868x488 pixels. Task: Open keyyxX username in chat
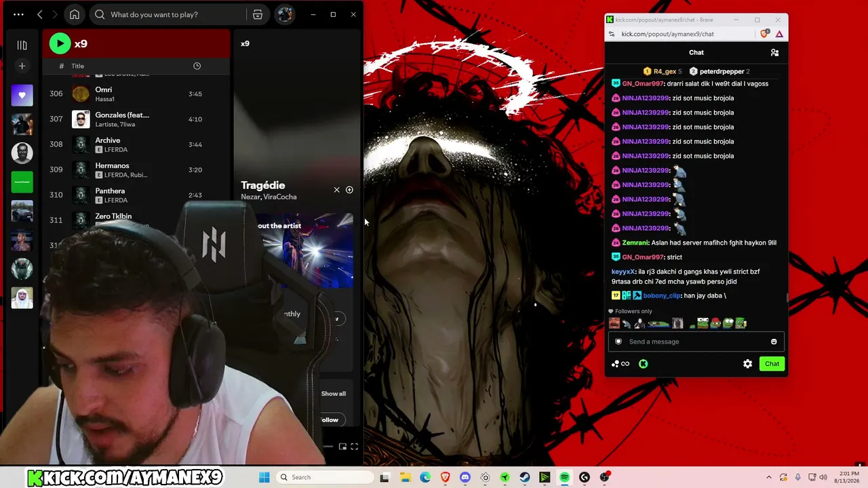(623, 272)
